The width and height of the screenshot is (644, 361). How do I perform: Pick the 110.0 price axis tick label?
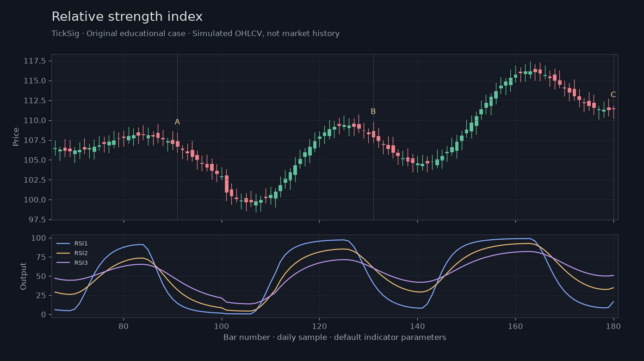(x=35, y=121)
